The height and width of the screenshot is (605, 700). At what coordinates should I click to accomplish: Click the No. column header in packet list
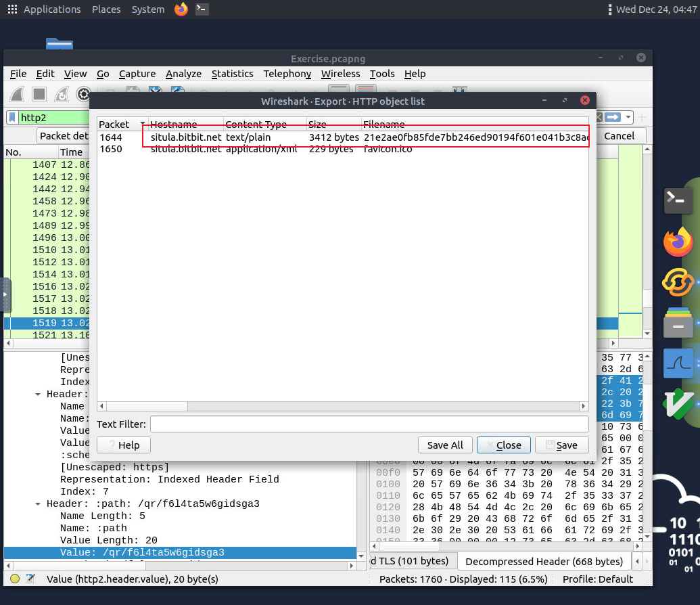pyautogui.click(x=31, y=152)
